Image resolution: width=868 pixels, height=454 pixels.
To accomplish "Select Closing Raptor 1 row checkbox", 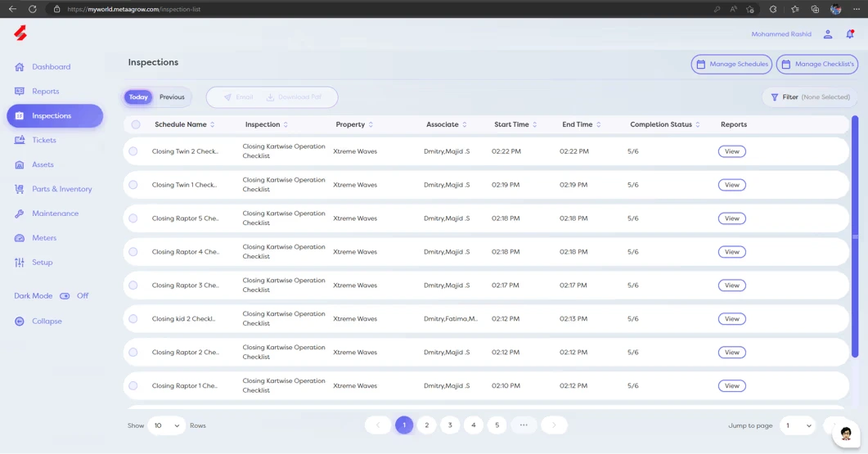I will click(x=133, y=386).
